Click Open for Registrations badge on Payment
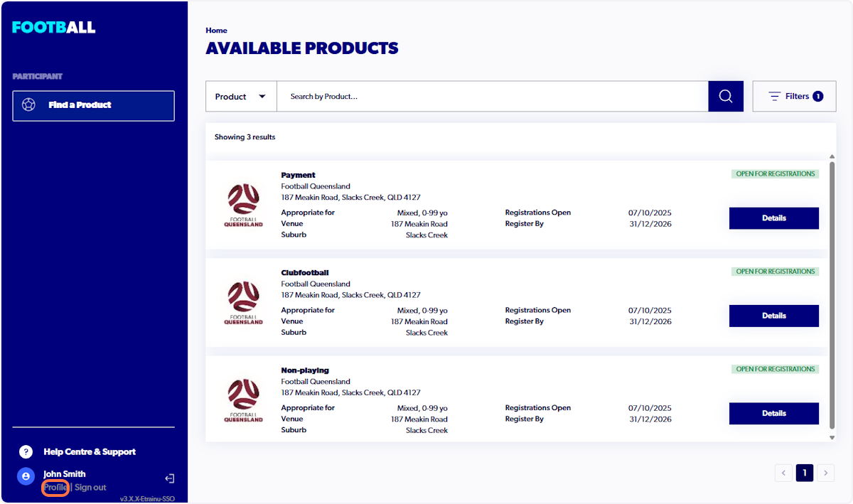The width and height of the screenshot is (853, 504). click(776, 173)
